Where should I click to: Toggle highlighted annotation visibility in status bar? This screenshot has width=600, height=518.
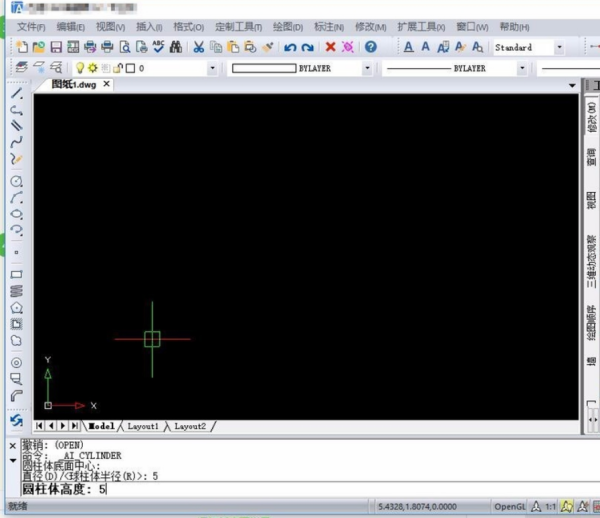click(567, 507)
